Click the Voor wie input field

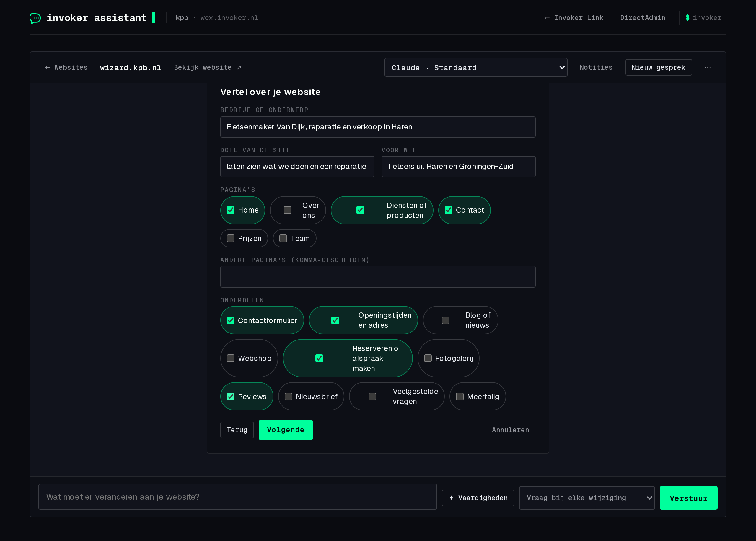(x=458, y=167)
